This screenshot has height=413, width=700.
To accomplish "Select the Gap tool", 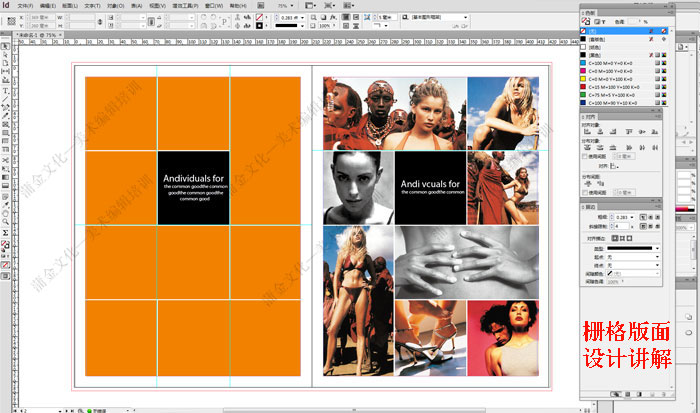I will (x=5, y=71).
